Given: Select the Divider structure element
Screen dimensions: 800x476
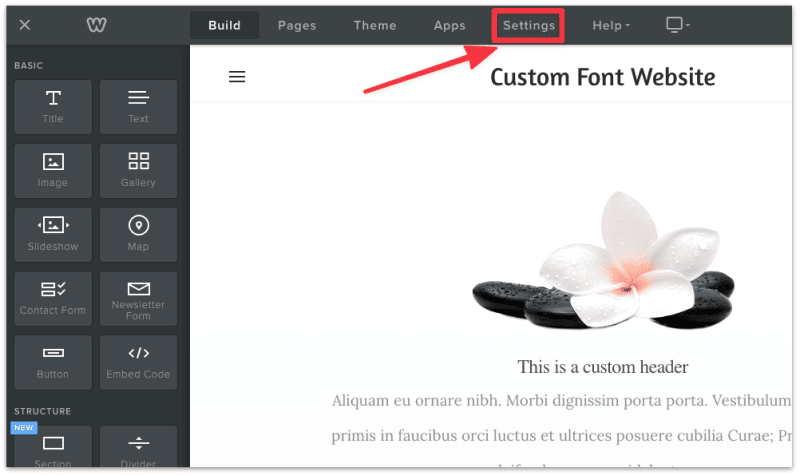Looking at the screenshot, I should coord(138,447).
